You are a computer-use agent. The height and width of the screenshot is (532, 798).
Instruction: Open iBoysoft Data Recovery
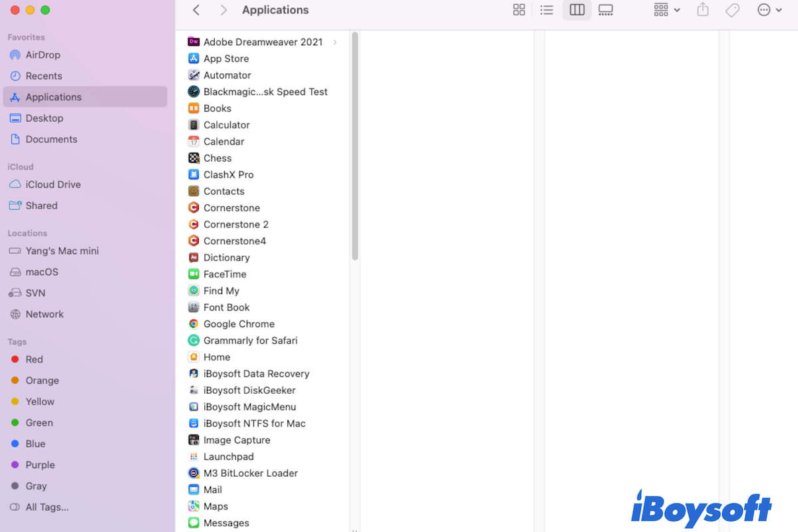[x=256, y=374]
